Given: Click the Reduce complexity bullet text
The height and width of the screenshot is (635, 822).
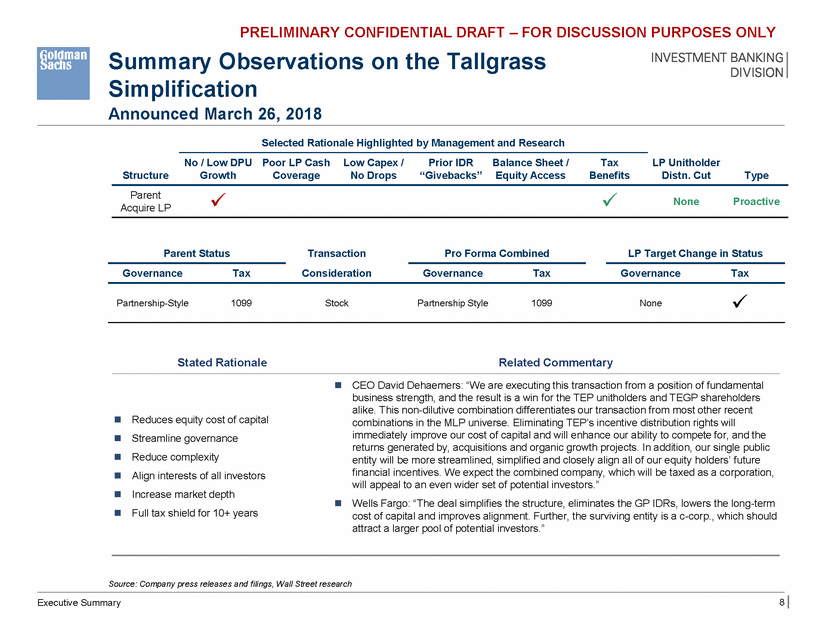Looking at the screenshot, I should coord(175,457).
